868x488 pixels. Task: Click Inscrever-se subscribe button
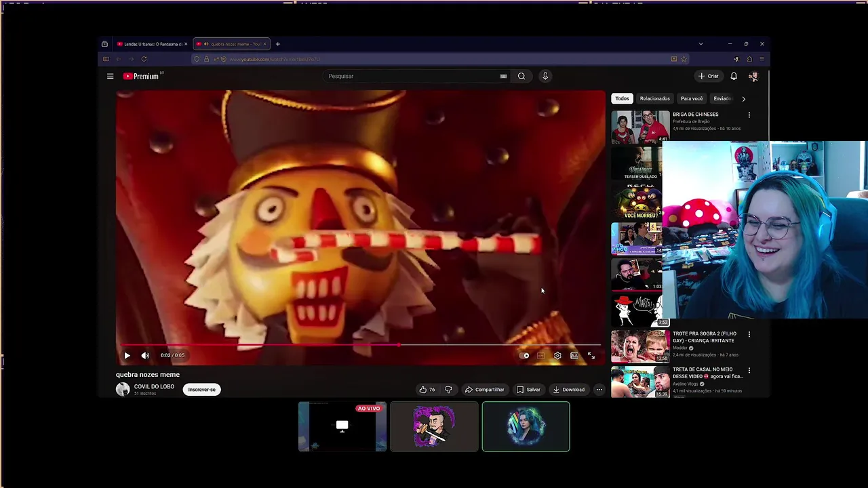coord(201,390)
